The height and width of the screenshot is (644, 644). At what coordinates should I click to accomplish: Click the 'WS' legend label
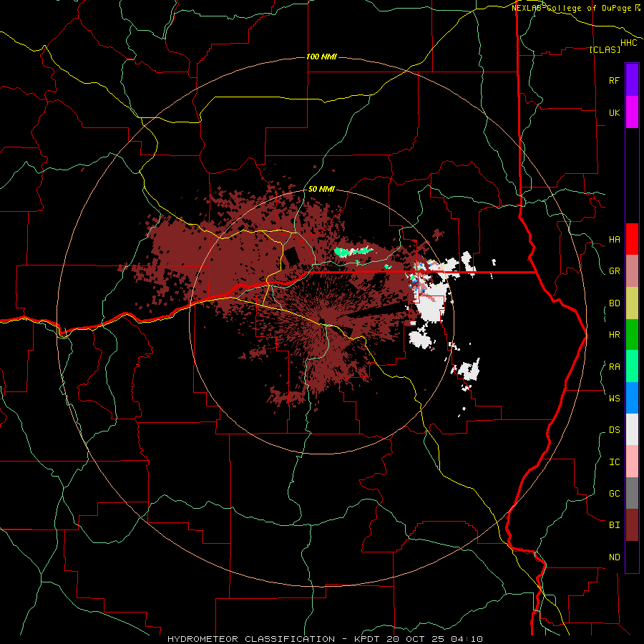(x=614, y=398)
